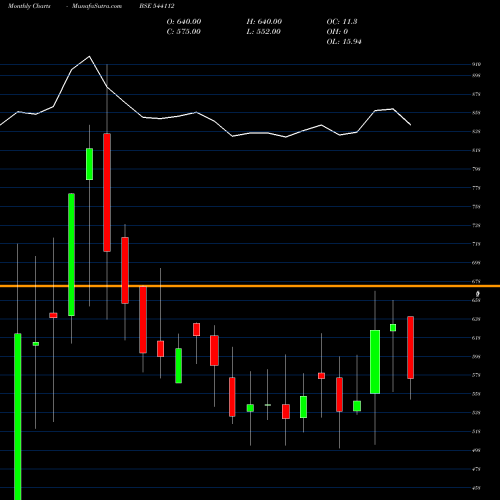Click the 718 price axis label

point(476,244)
